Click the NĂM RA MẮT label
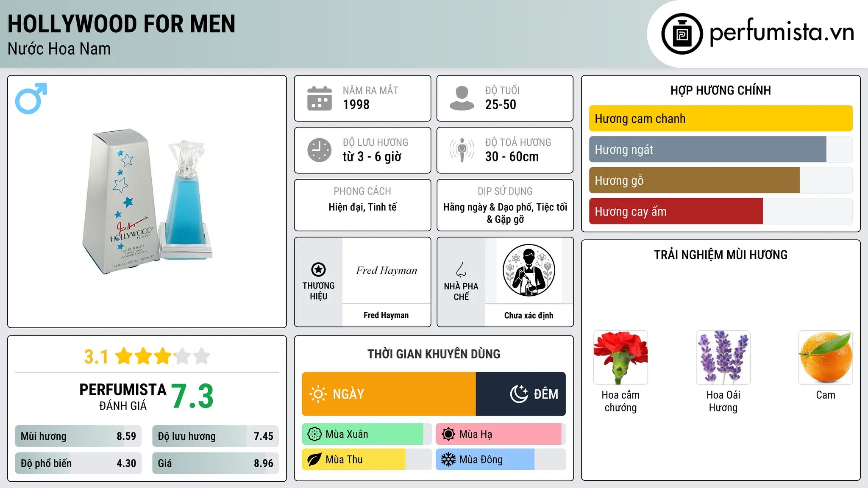This screenshot has height=488, width=868. coord(370,90)
